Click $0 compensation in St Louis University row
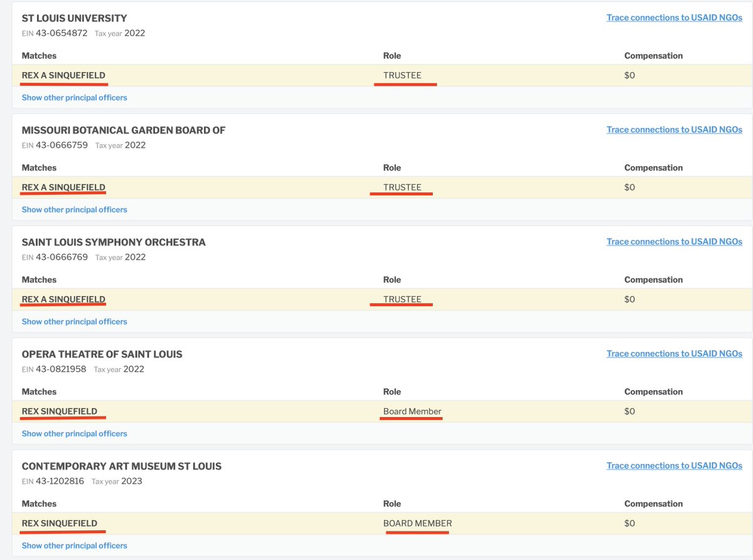Image resolution: width=753 pixels, height=560 pixels. (x=629, y=75)
